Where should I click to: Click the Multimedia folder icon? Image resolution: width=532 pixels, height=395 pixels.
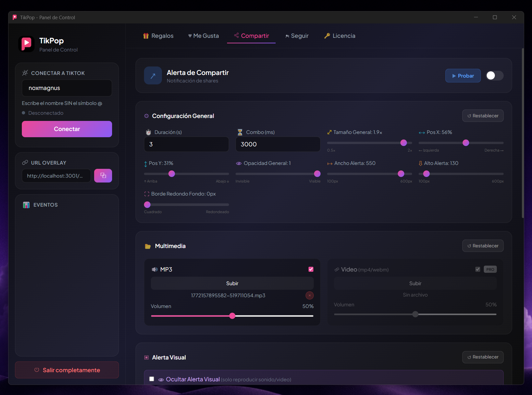[x=148, y=246]
